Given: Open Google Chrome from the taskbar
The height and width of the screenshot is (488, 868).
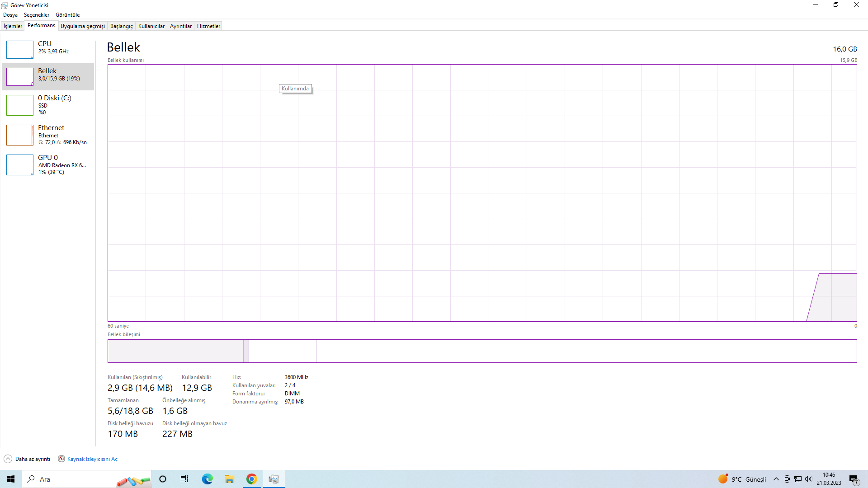Looking at the screenshot, I should 252,479.
